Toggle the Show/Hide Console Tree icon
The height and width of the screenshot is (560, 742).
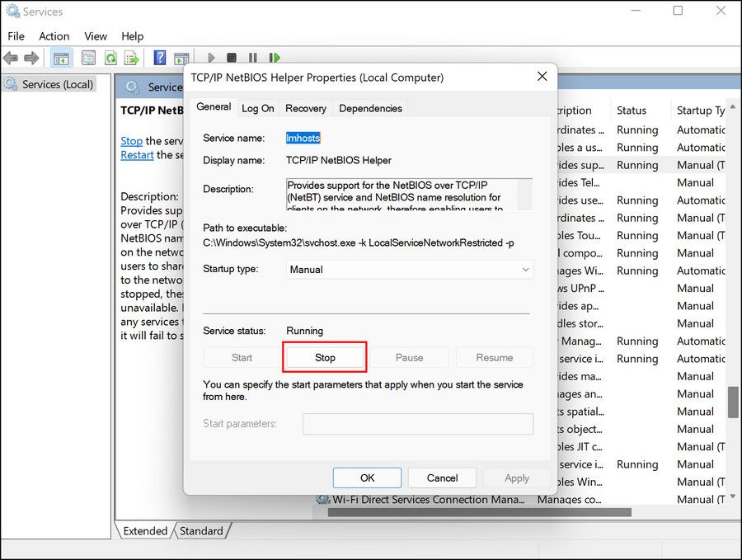[60, 58]
